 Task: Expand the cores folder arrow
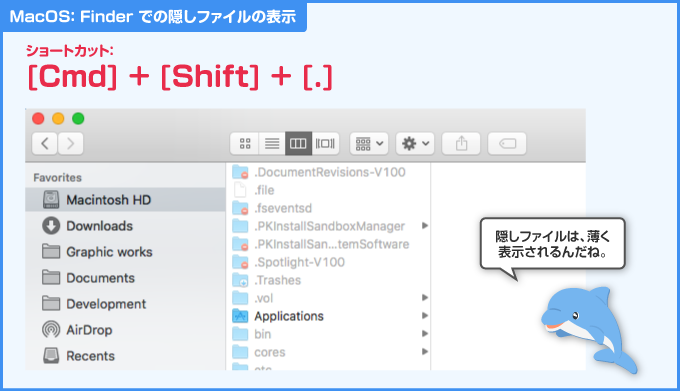click(425, 352)
